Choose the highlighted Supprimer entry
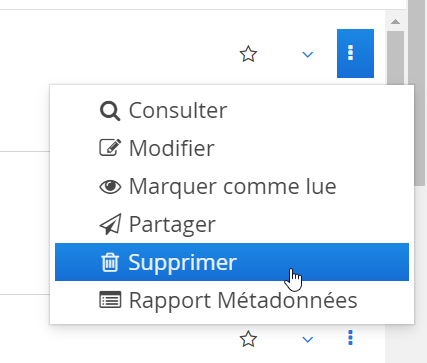This screenshot has width=427, height=363. coord(232,262)
